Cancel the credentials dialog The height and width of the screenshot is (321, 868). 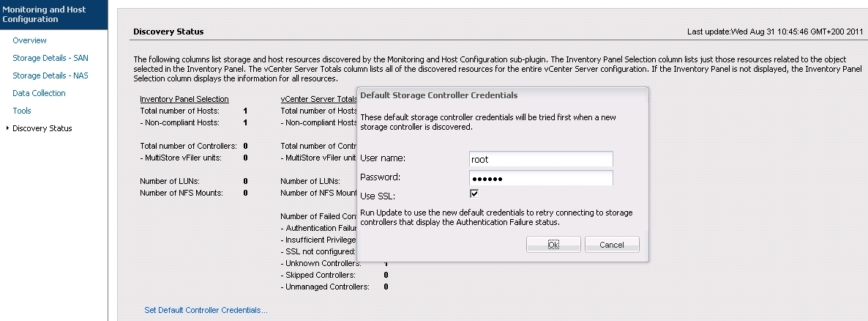click(x=612, y=245)
